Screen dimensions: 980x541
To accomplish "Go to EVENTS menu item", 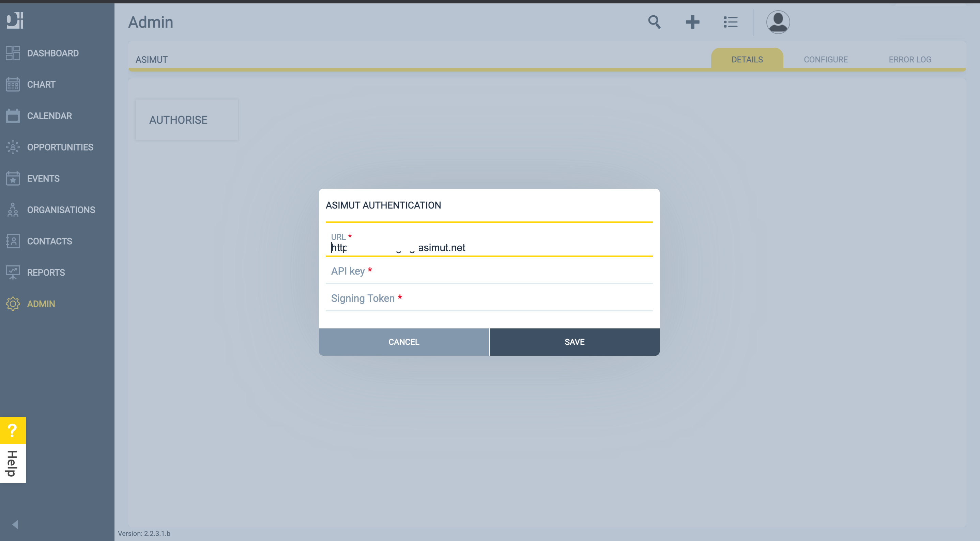I will point(43,179).
